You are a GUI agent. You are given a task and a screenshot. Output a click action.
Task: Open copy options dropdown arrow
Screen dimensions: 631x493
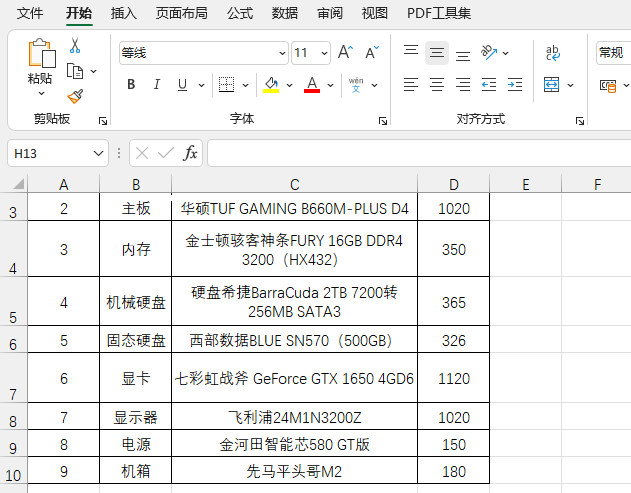(x=93, y=71)
